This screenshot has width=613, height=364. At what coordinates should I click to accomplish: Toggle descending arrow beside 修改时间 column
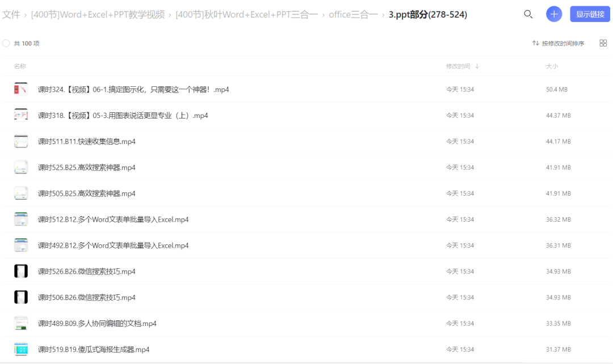click(x=477, y=66)
